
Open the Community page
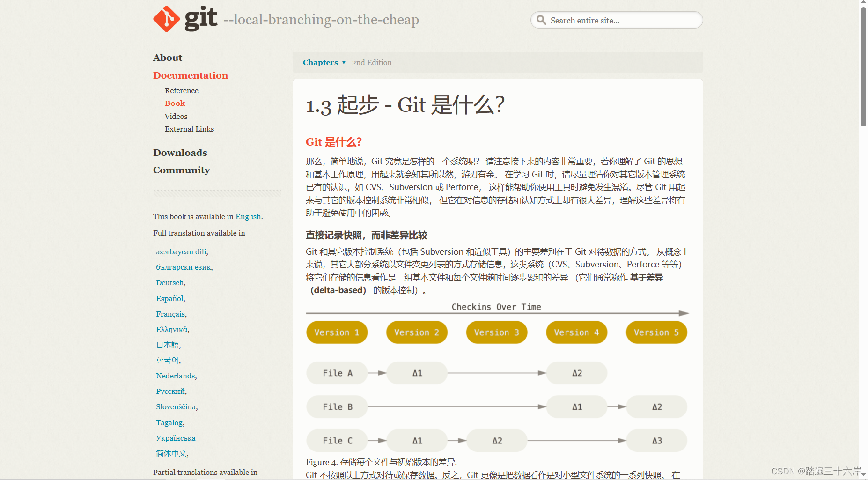click(181, 170)
